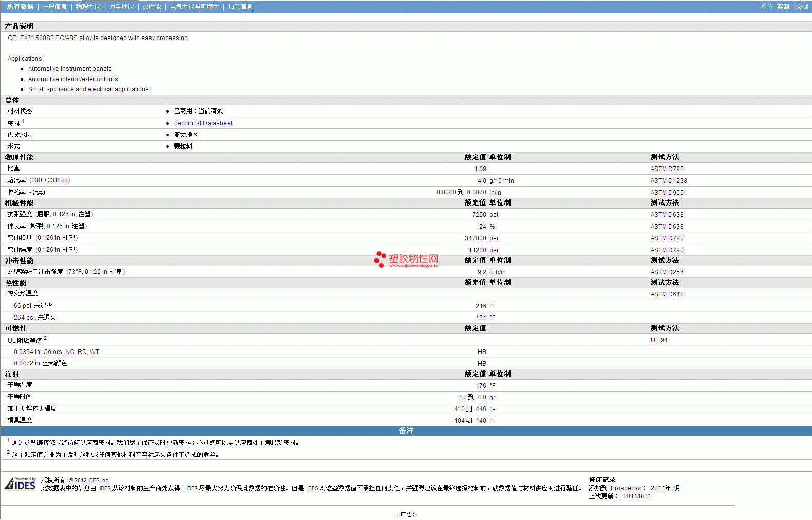Click the 颗粒料 form value

183,146
